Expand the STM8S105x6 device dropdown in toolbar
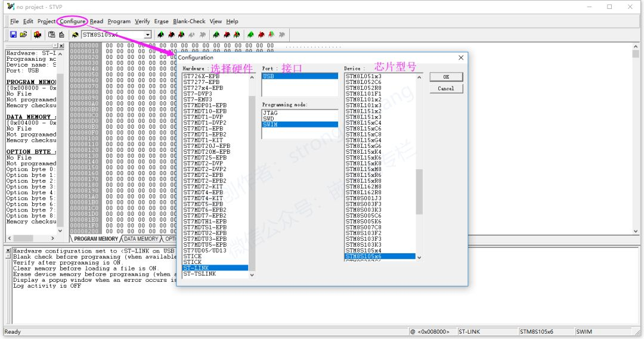The height and width of the screenshot is (339, 644). tap(148, 35)
